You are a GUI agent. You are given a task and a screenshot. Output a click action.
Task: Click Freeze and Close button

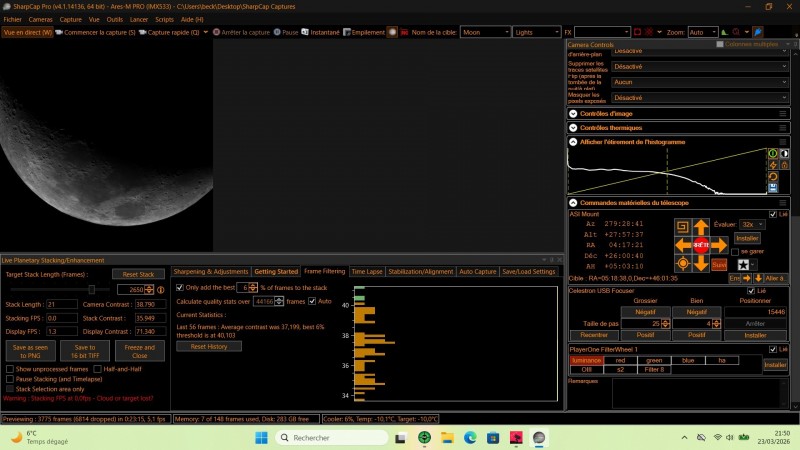coord(139,351)
